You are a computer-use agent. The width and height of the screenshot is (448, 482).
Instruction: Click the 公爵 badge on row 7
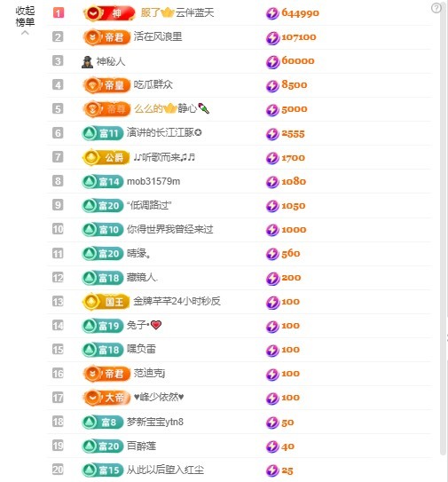pos(106,157)
